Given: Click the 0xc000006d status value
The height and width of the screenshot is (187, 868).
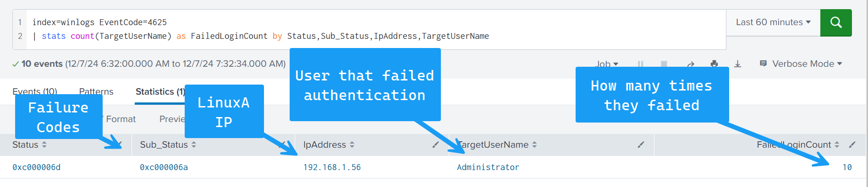Looking at the screenshot, I should pos(37,167).
